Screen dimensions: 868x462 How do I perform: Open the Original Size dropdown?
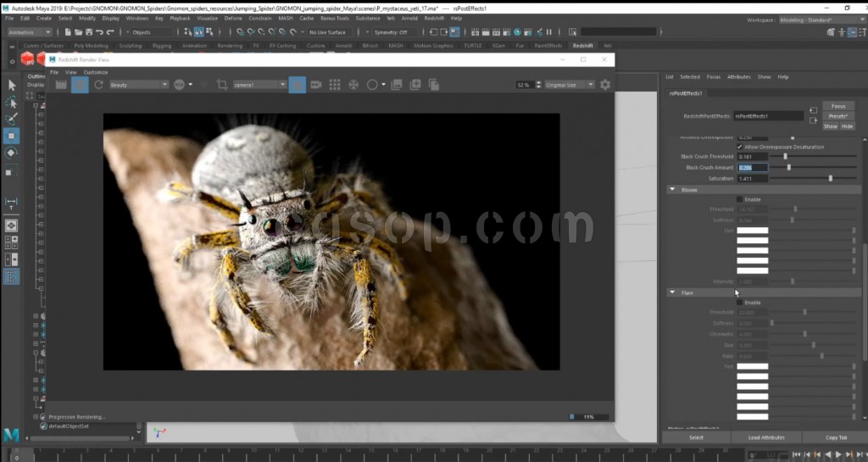(569, 85)
